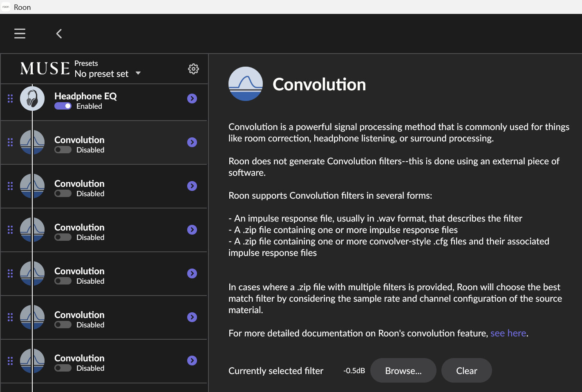Enable the first Convolution filter toggle
The width and height of the screenshot is (582, 392).
click(63, 150)
